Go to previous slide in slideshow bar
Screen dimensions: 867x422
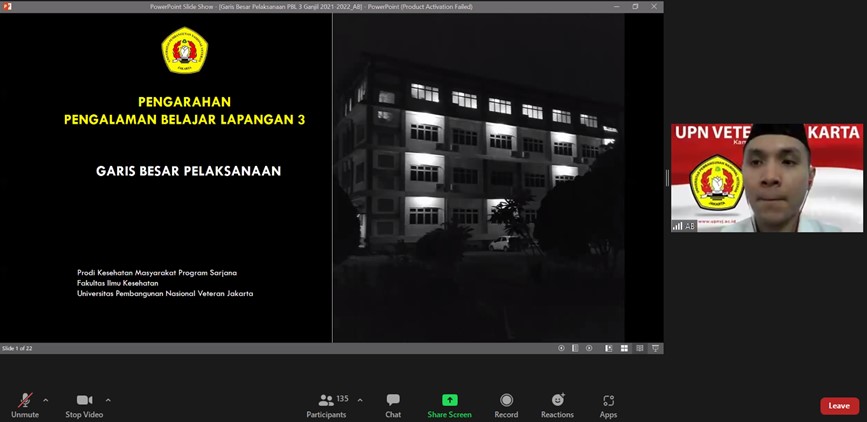tap(561, 349)
